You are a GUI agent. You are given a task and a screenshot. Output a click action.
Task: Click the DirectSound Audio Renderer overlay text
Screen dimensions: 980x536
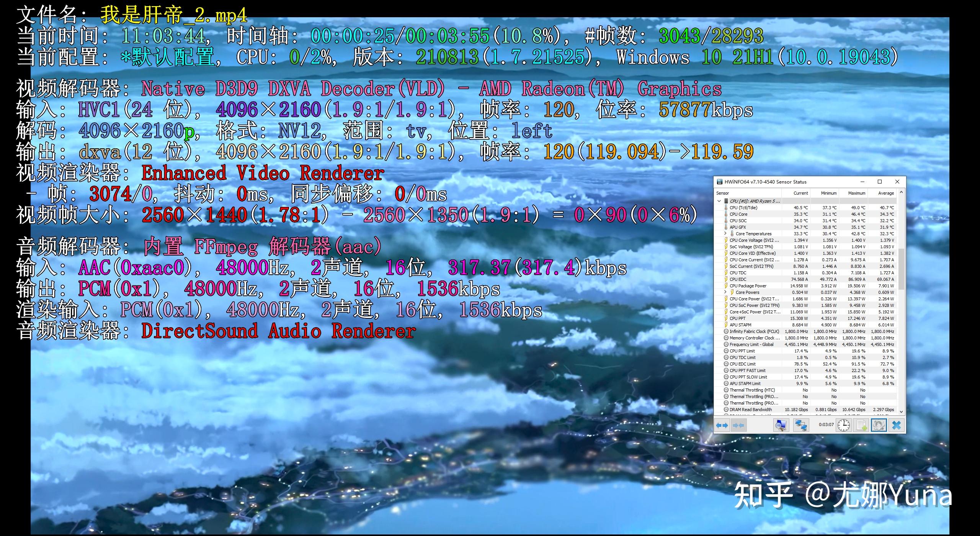click(x=279, y=331)
